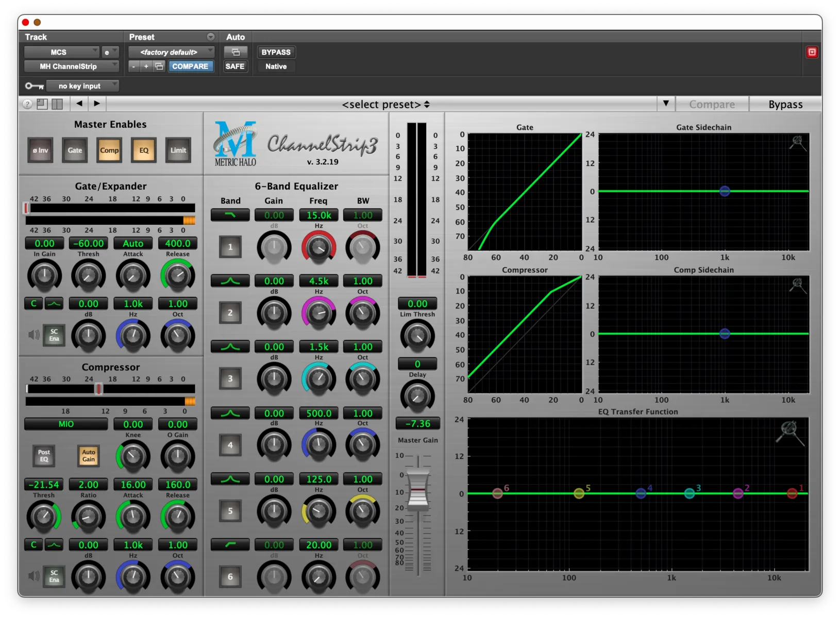The image size is (840, 618).
Task: Click the automation window icon under Auto
Action: click(x=236, y=52)
